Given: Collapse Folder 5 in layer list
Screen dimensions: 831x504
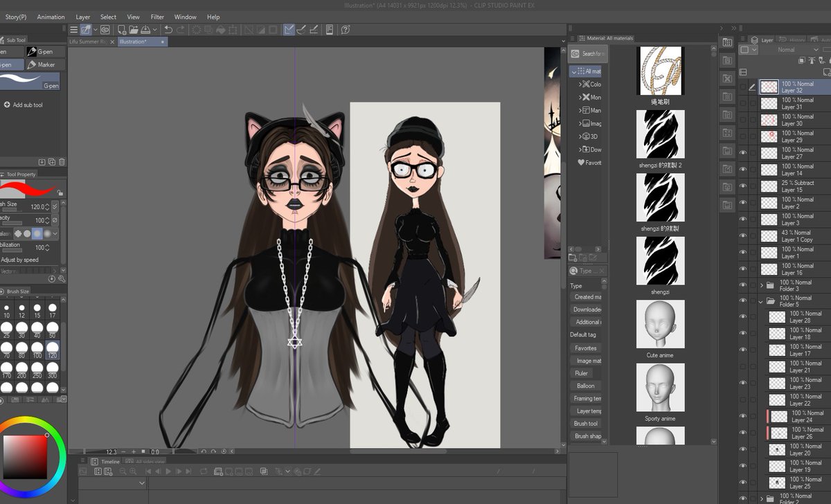Looking at the screenshot, I should (762, 301).
